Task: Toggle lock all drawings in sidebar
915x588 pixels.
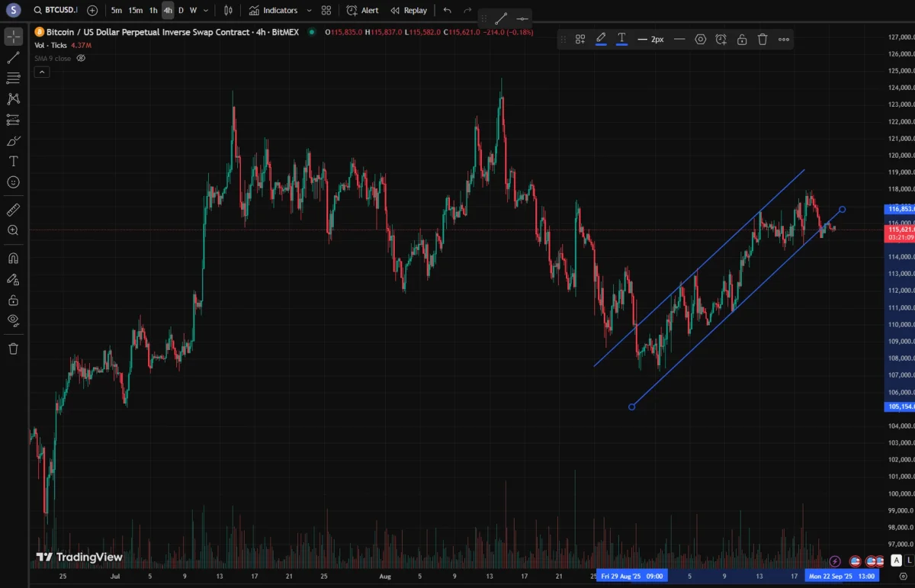Action: pos(13,300)
